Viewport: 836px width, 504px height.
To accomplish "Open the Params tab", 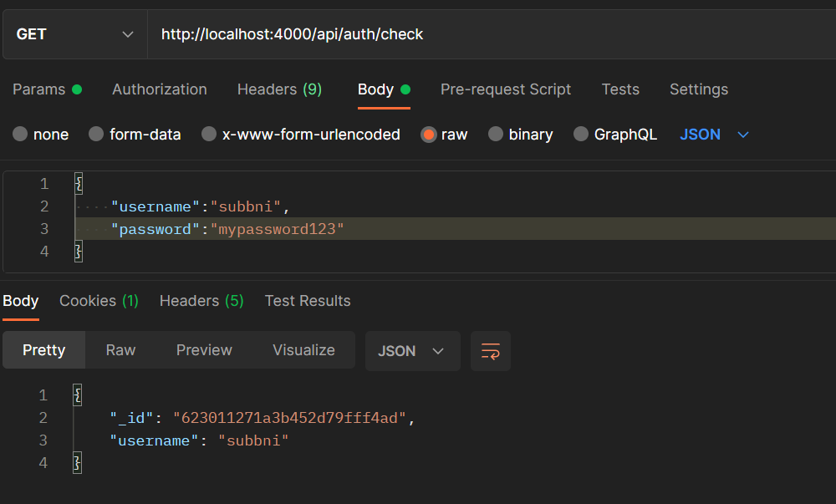I will [47, 89].
